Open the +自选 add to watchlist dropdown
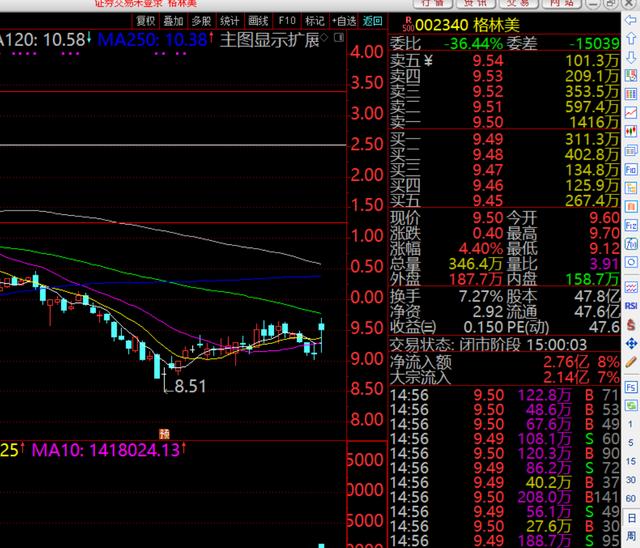The image size is (640, 548). pyautogui.click(x=343, y=20)
